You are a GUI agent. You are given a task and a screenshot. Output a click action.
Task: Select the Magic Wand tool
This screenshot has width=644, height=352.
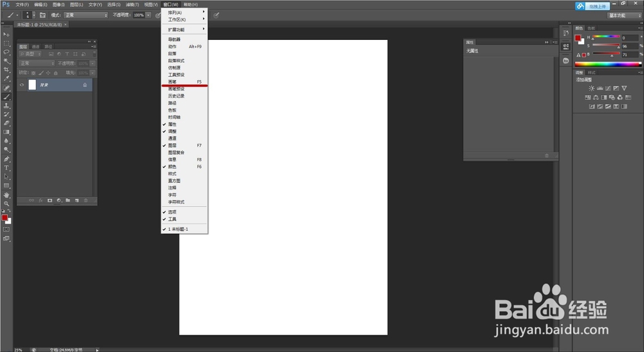6,61
